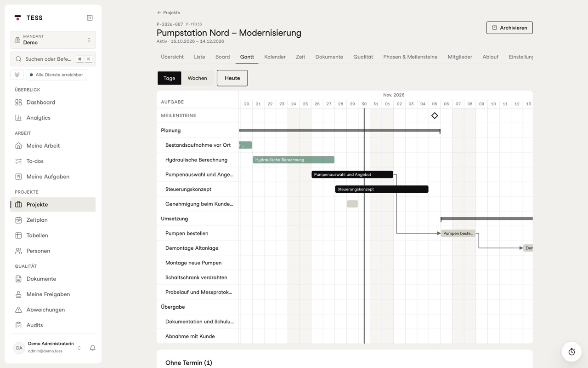This screenshot has width=588, height=368.
Task: Select the Steuerungskonzept Gantt bar
Action: 382,189
